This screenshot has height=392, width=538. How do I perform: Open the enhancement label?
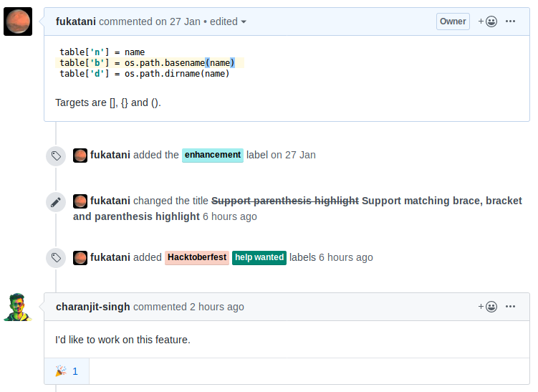213,155
